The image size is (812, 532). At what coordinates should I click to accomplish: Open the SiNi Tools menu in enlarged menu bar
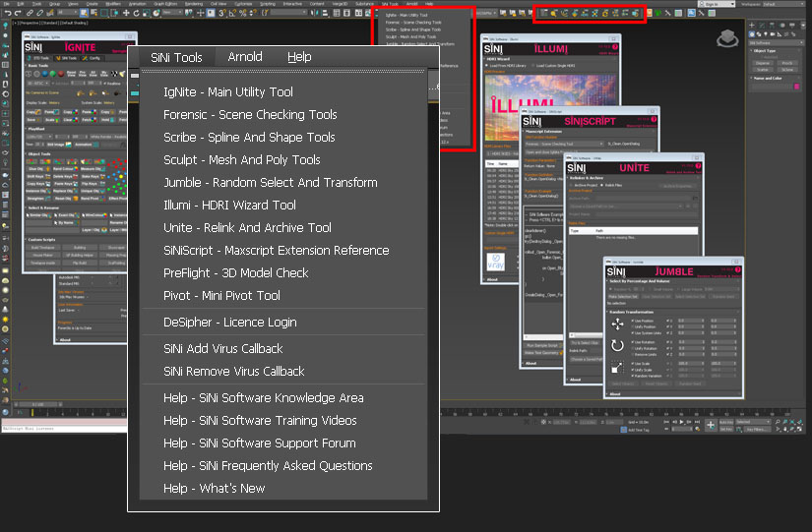(x=176, y=57)
